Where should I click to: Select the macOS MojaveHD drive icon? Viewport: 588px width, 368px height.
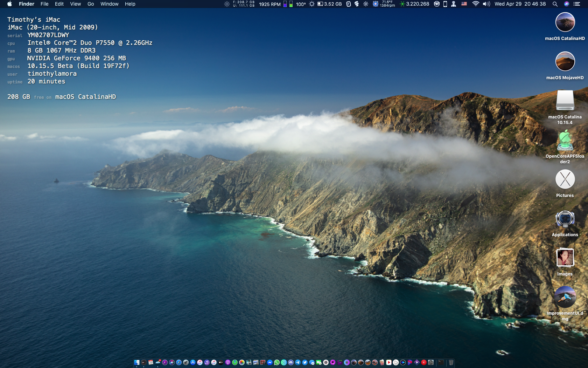coord(565,62)
